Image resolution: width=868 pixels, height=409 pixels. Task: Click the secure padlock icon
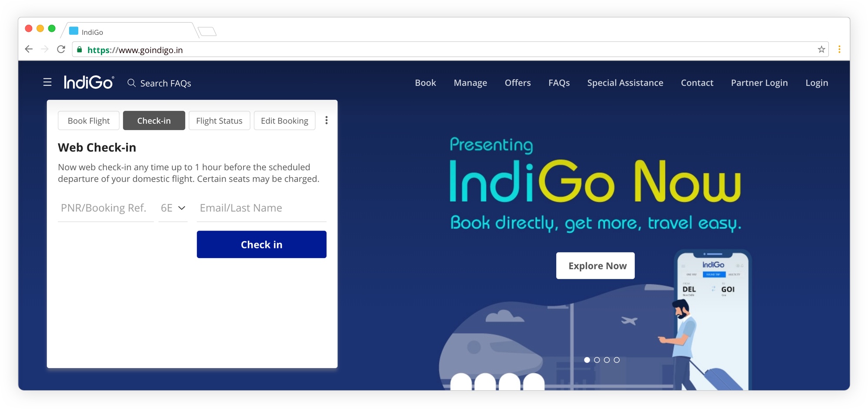point(80,50)
